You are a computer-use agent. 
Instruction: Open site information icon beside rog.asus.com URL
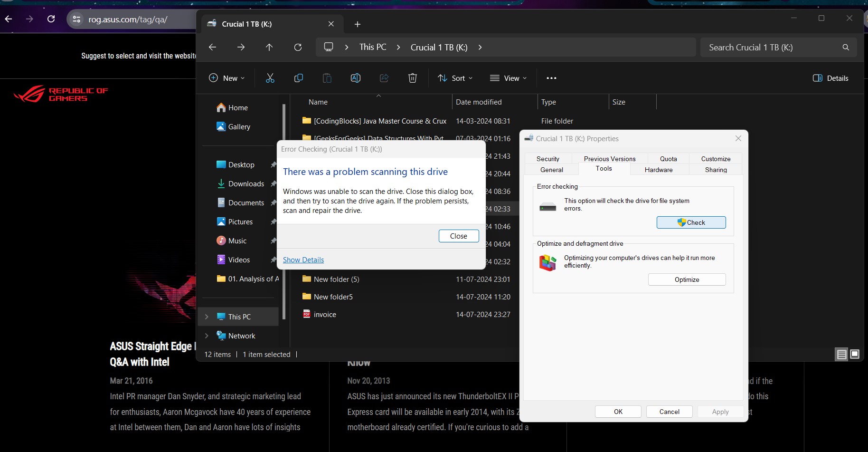click(76, 19)
